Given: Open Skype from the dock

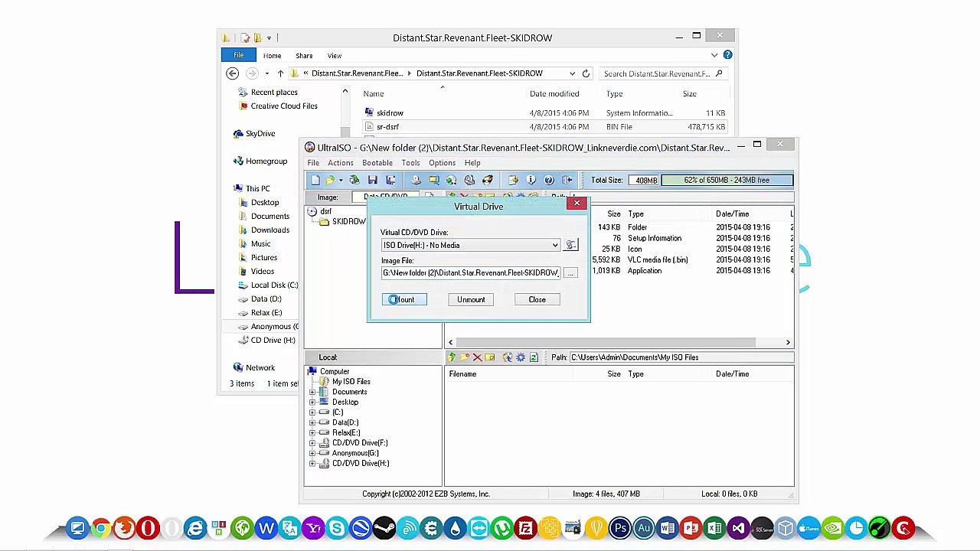Looking at the screenshot, I should click(x=337, y=528).
